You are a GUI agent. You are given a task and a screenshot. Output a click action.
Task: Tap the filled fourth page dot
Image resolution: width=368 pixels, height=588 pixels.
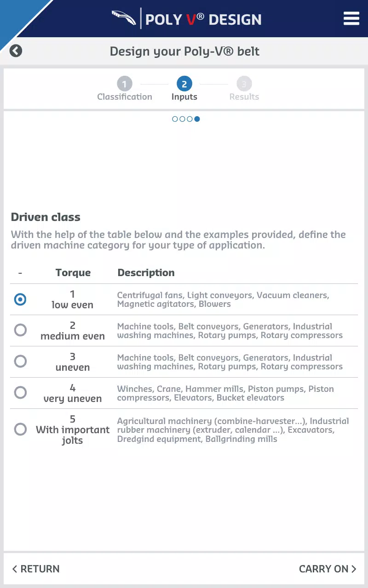(x=197, y=119)
